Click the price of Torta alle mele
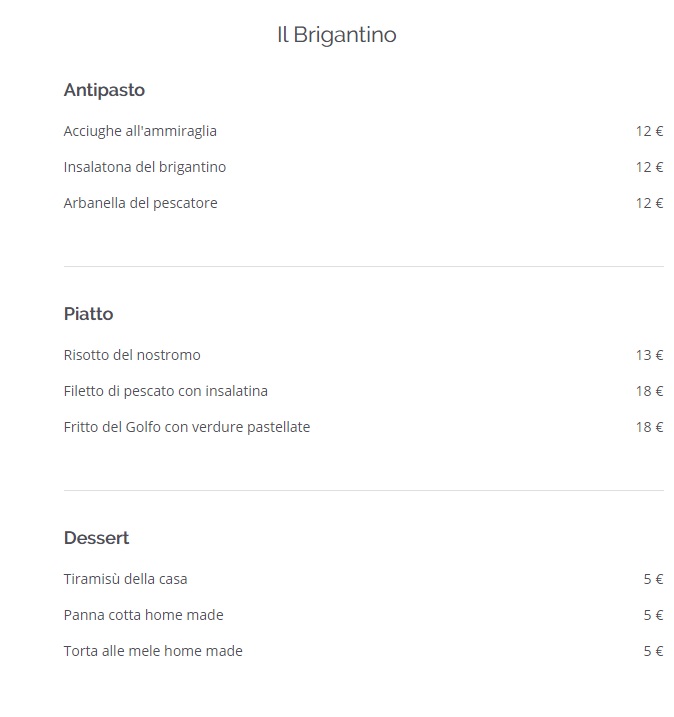This screenshot has height=717, width=674. pyautogui.click(x=653, y=651)
